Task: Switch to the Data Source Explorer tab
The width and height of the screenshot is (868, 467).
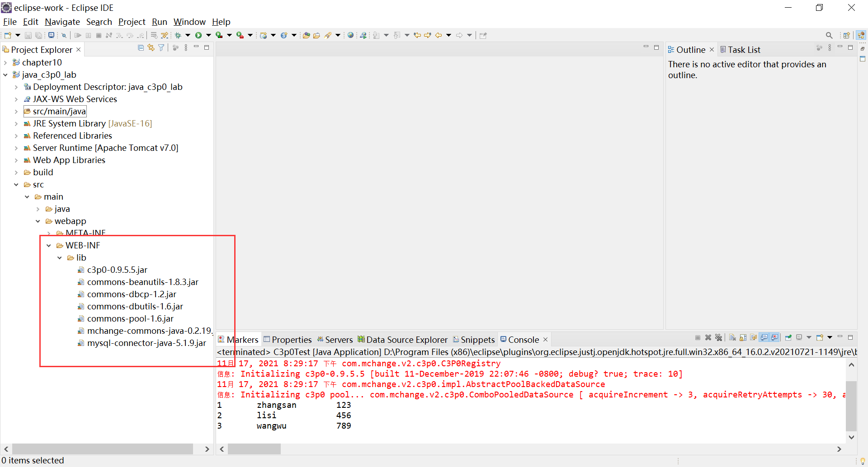Action: [406, 339]
